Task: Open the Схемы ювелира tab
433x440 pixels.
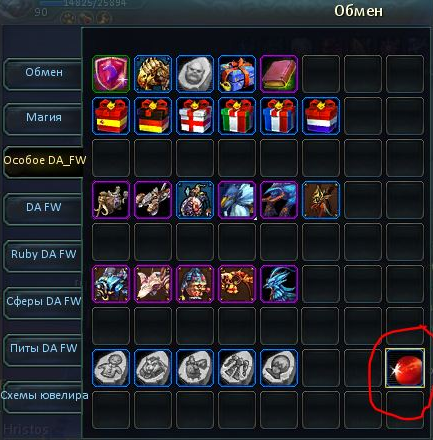Action: coord(43,396)
